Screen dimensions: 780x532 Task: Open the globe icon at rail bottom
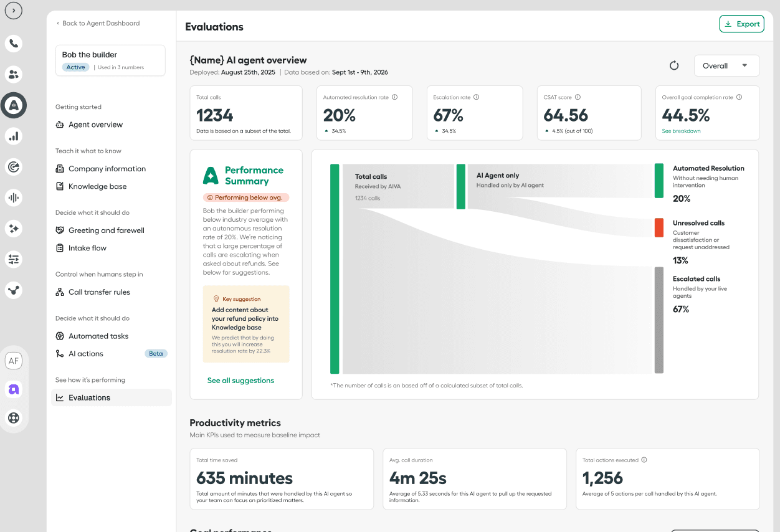[14, 418]
